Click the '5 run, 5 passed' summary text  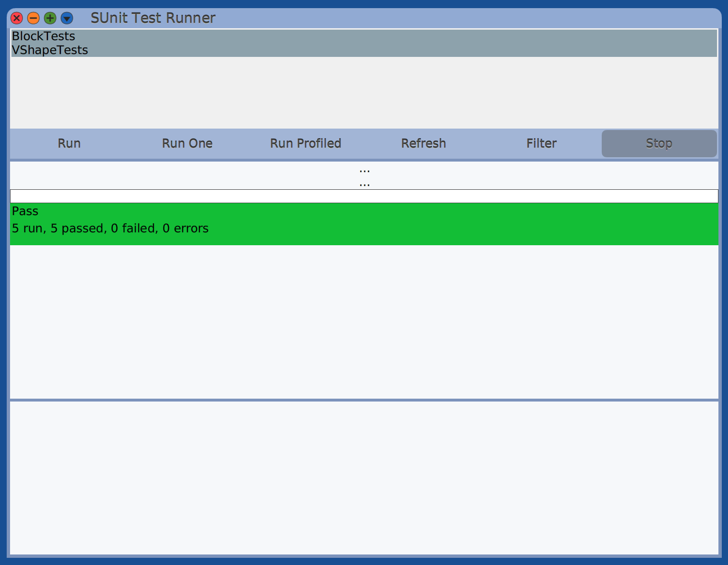click(110, 228)
